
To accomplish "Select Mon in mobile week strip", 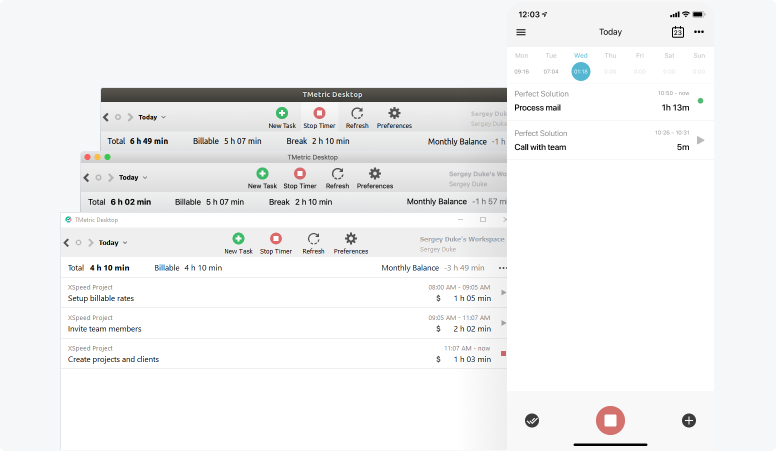I will [522, 64].
